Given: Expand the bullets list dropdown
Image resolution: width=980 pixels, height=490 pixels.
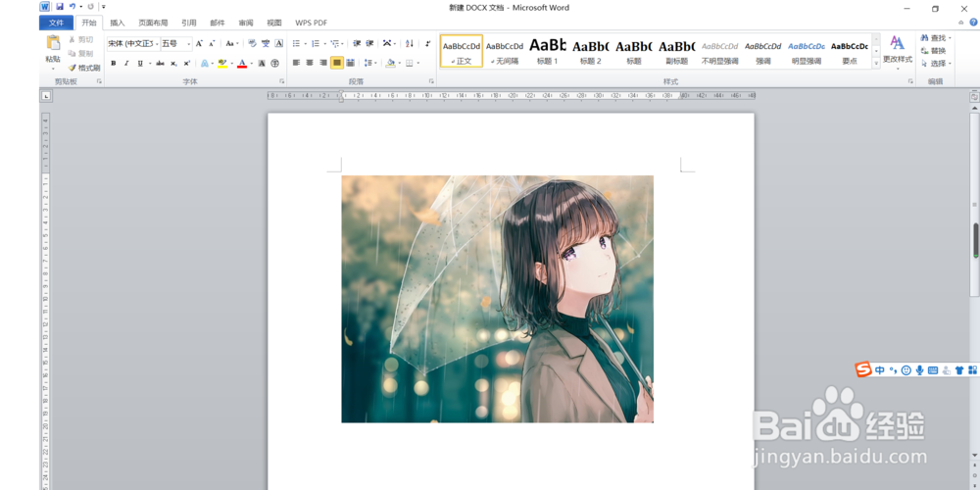Looking at the screenshot, I should coord(305,44).
